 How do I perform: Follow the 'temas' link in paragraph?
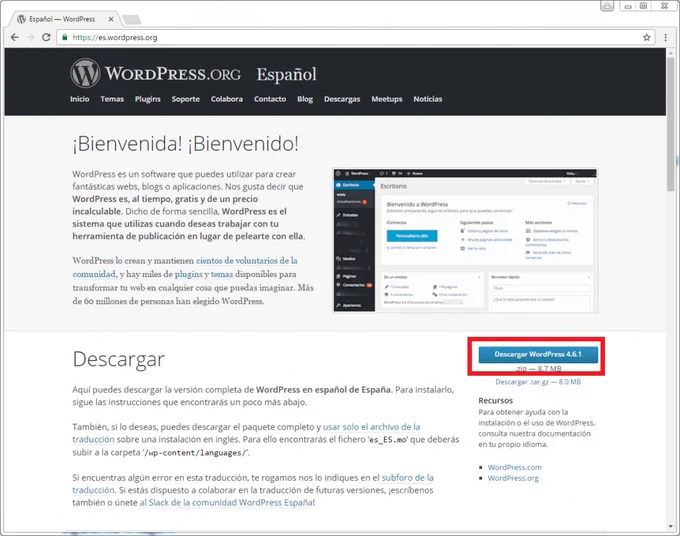[222, 274]
